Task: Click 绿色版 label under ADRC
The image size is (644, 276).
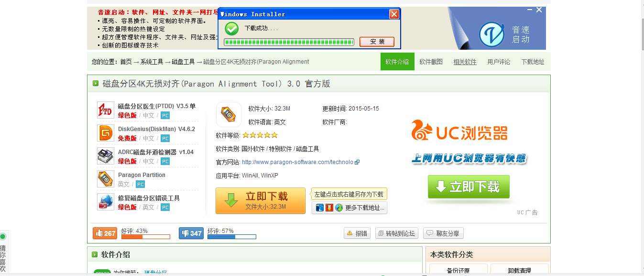Action: [127, 161]
